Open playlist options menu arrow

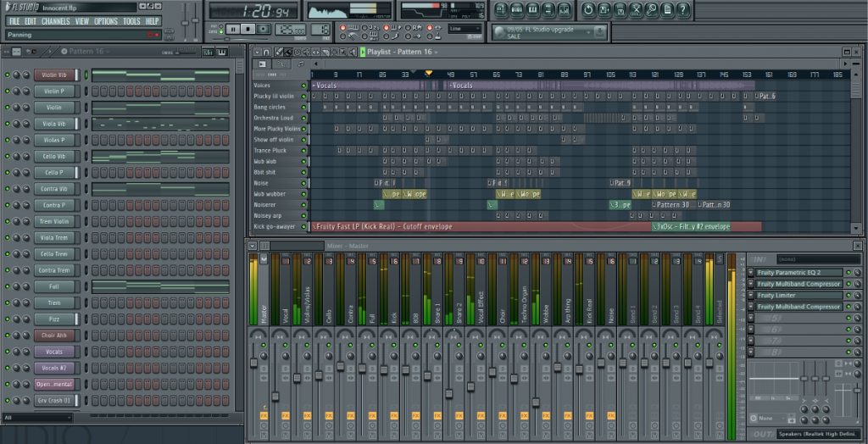pyautogui.click(x=256, y=52)
